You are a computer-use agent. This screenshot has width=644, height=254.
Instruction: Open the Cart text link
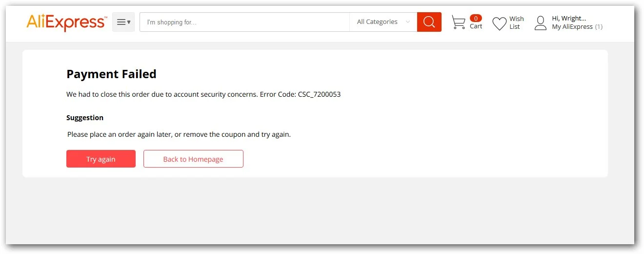[476, 26]
